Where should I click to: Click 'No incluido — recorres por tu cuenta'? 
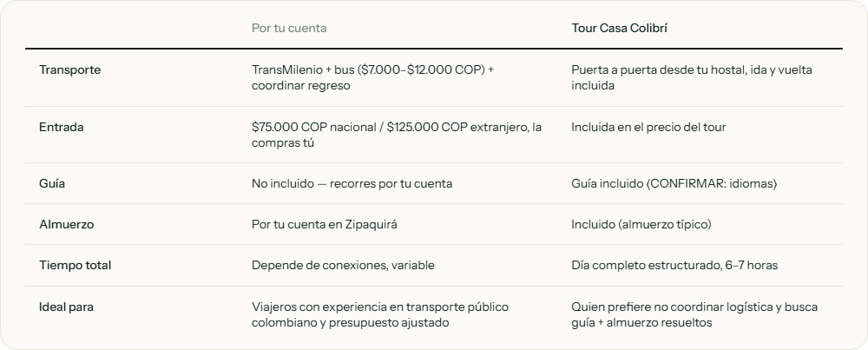click(x=352, y=183)
